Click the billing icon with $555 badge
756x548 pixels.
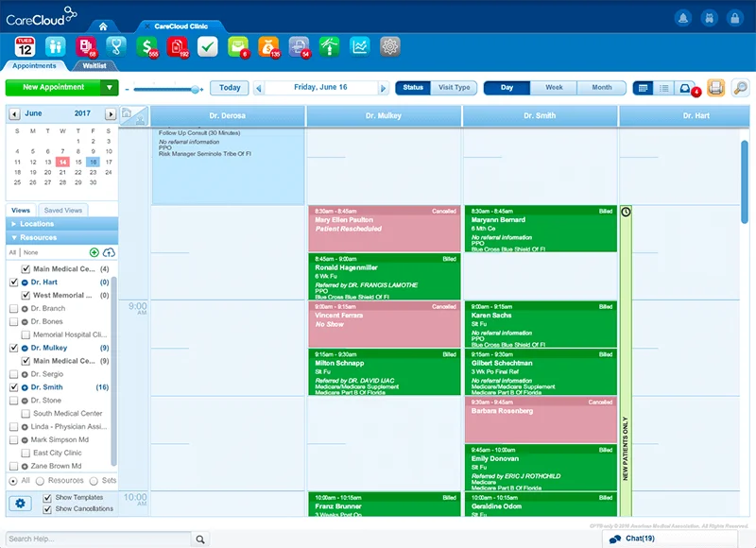pyautogui.click(x=147, y=44)
